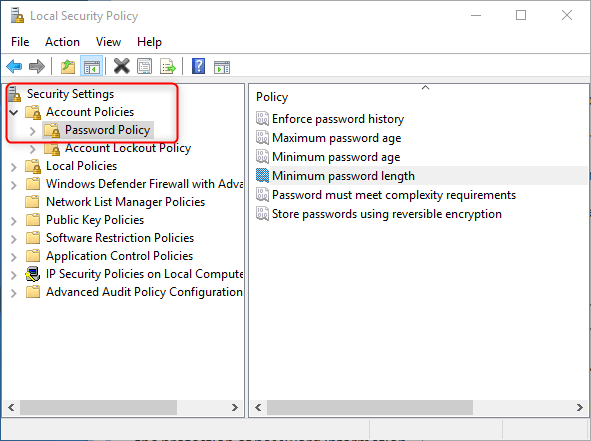
Task: Expand Advanced Audit Policy Configuration node
Action: (x=14, y=293)
